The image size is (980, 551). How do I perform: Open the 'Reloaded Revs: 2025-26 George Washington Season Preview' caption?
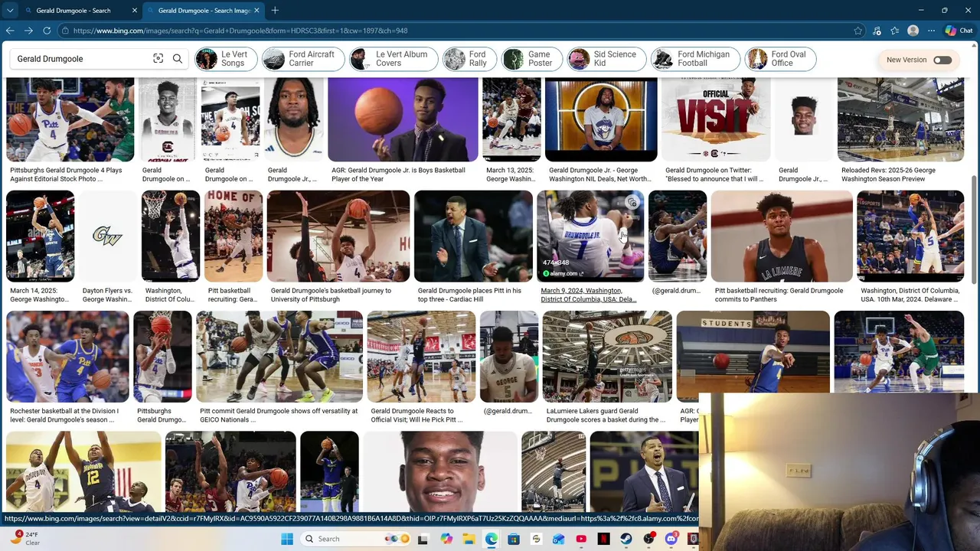pyautogui.click(x=888, y=174)
